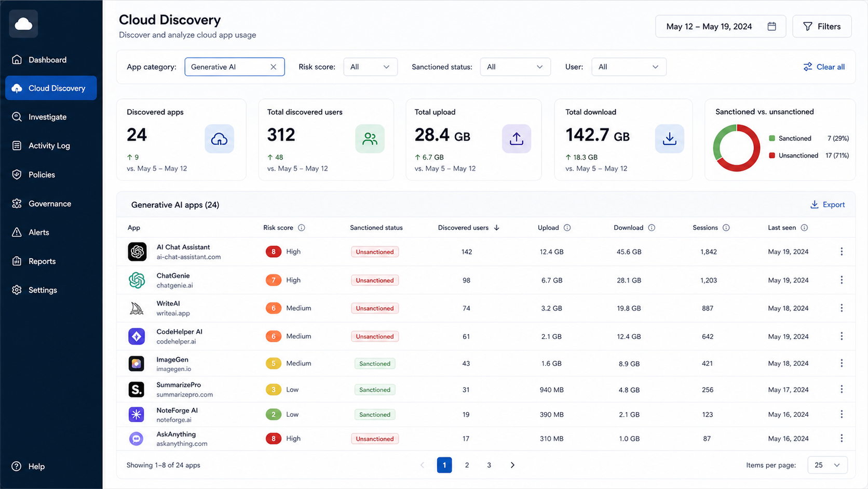
Task: Click the Total discovered users icon
Action: click(370, 139)
